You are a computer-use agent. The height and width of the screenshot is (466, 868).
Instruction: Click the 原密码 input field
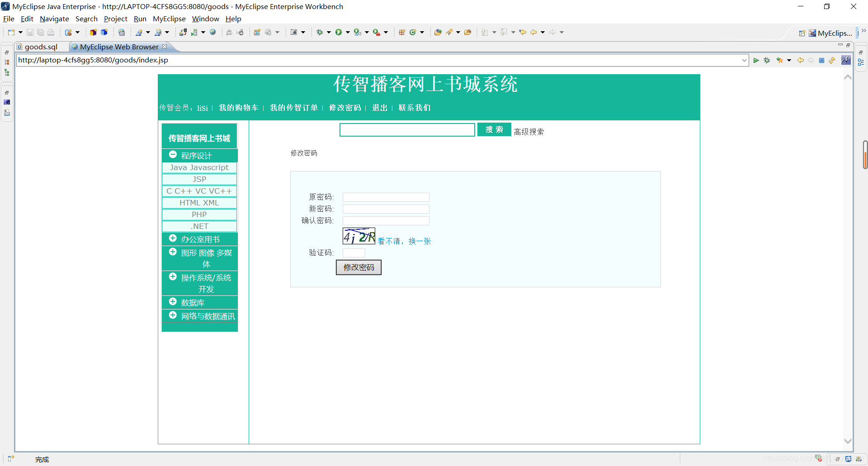(x=386, y=197)
